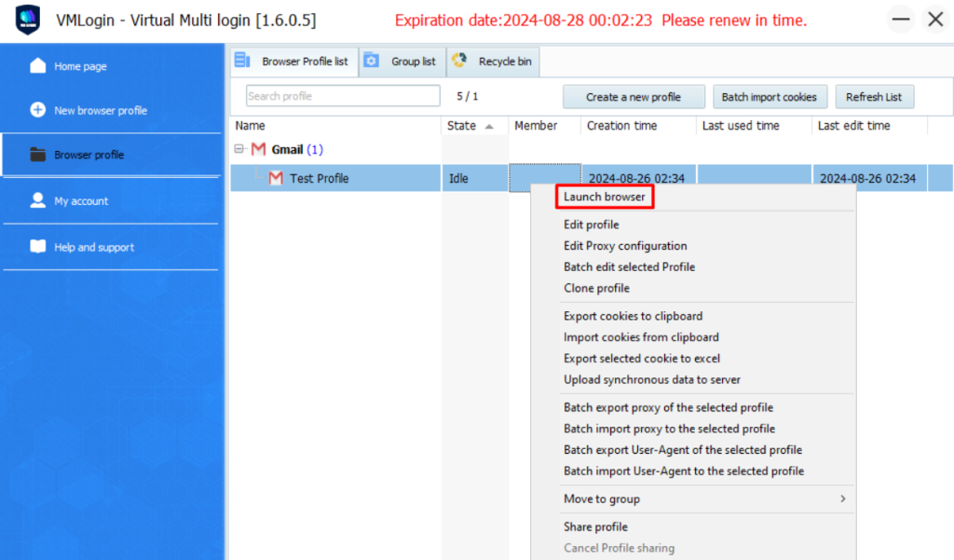Choose Launch browser from context menu
Image resolution: width=954 pixels, height=560 pixels.
(x=604, y=197)
